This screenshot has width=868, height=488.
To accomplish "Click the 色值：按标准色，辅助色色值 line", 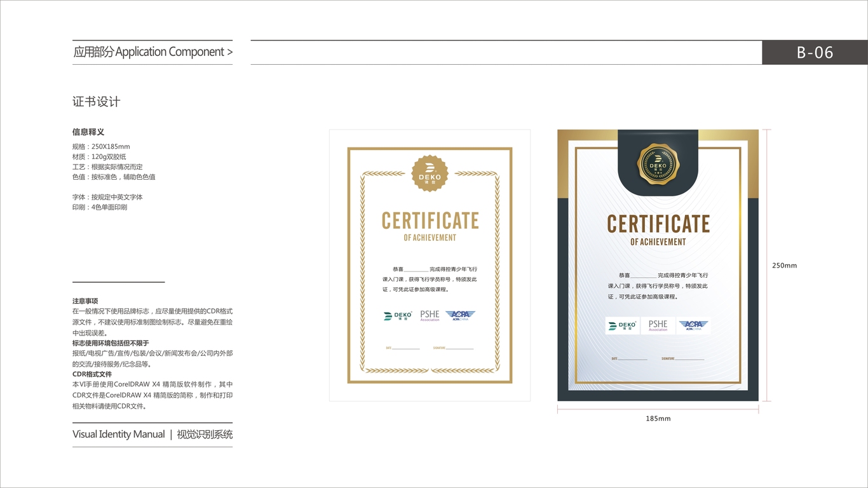I will pos(114,177).
